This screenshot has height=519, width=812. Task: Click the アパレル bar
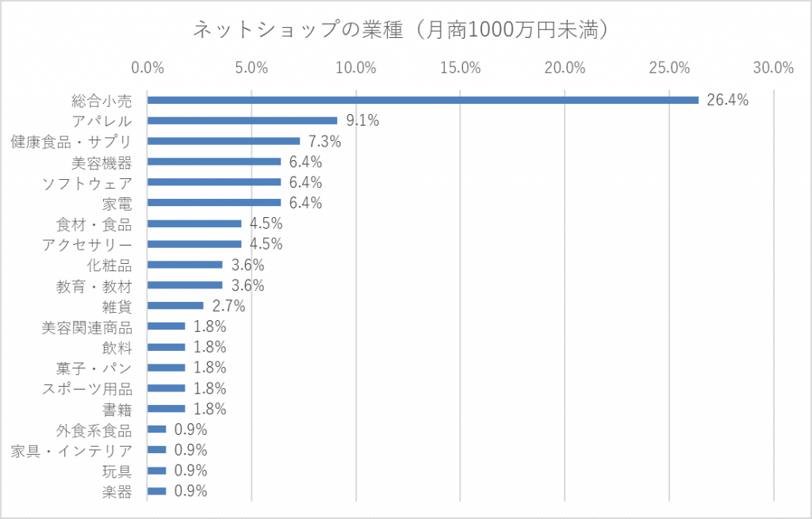242,120
